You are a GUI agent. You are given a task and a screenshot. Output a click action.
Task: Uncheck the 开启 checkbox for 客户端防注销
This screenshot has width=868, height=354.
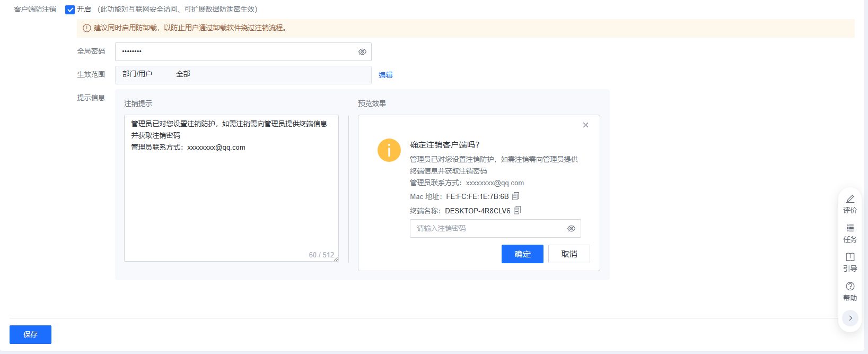(70, 10)
